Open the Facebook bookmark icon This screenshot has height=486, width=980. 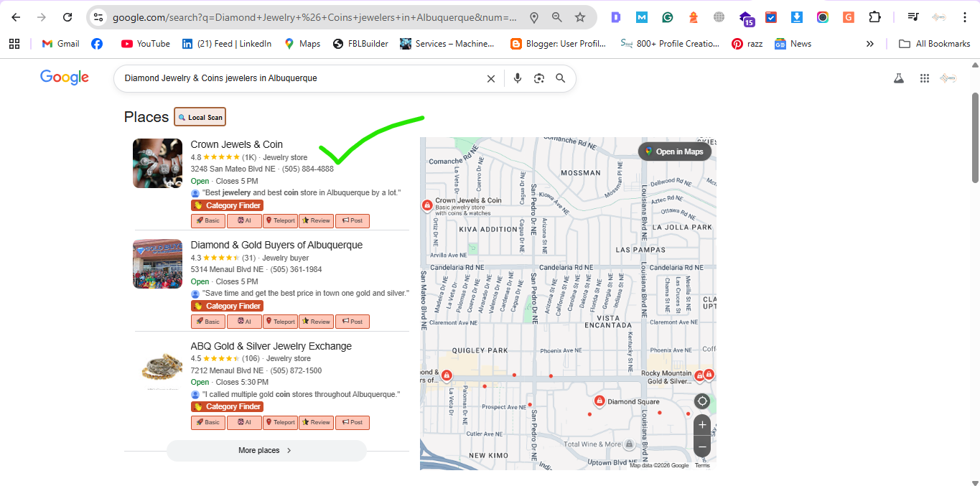pos(97,44)
